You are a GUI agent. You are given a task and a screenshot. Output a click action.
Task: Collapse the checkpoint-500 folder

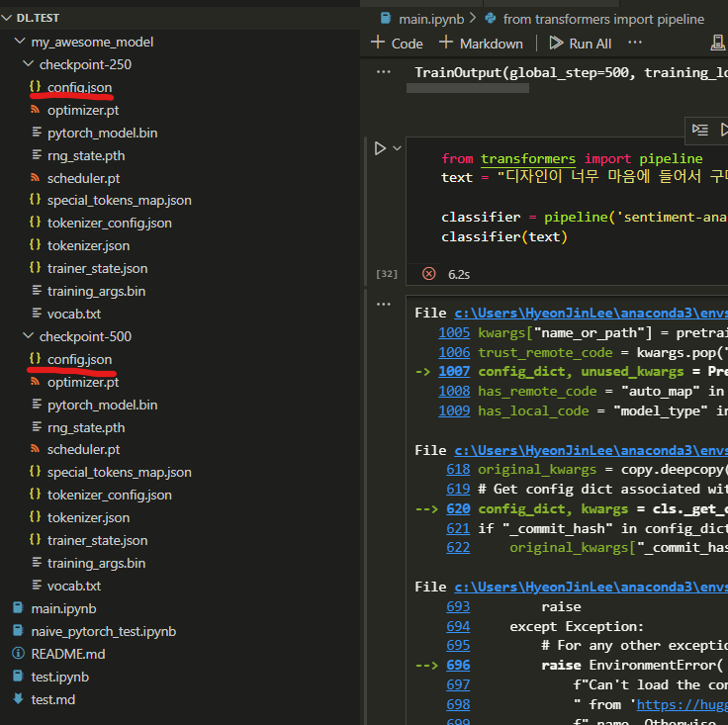(28, 336)
